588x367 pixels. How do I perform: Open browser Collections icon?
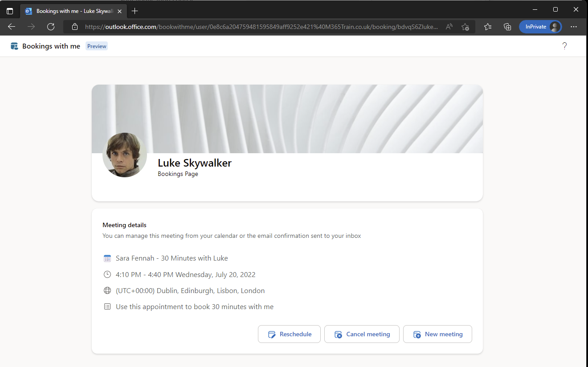(x=507, y=27)
